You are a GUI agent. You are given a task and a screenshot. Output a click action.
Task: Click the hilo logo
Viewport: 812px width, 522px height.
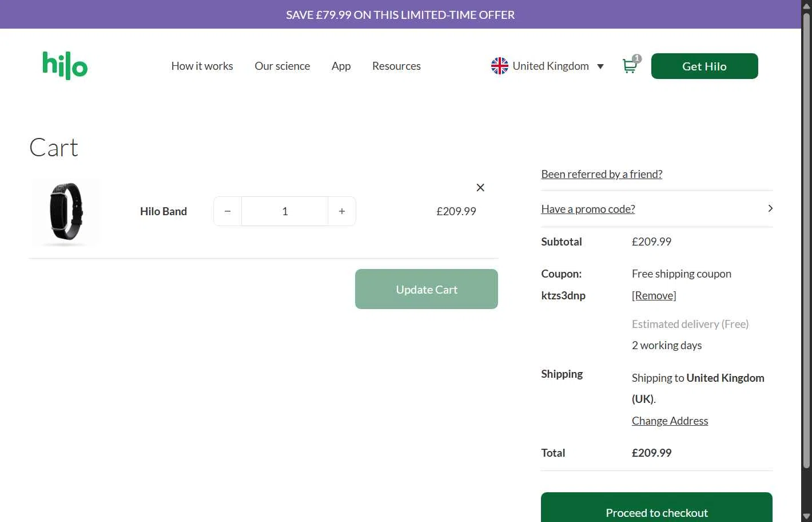(x=65, y=65)
